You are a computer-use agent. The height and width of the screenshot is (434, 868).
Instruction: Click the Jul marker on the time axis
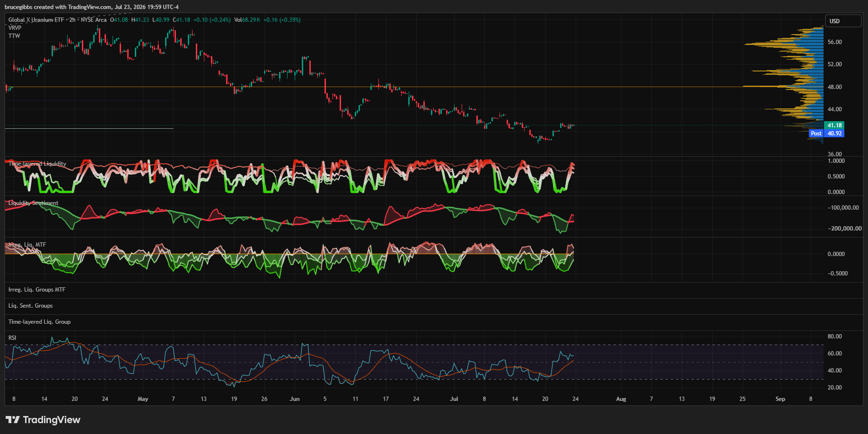click(x=454, y=399)
